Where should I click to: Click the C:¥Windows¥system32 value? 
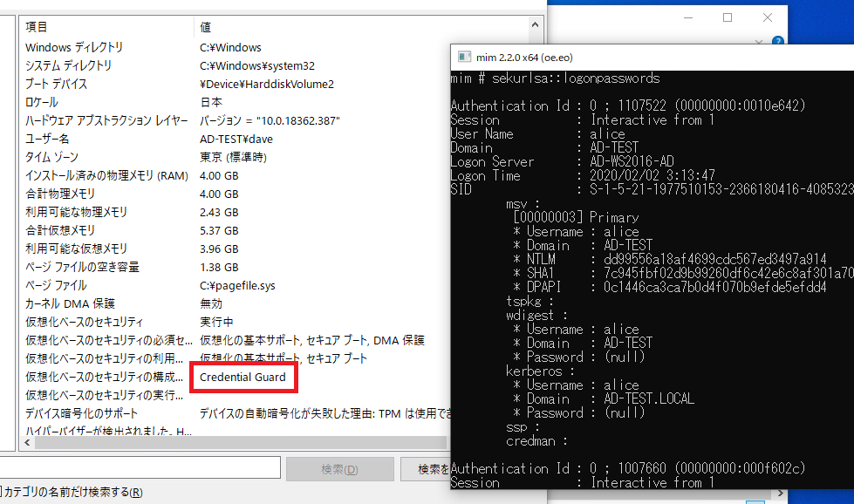point(257,66)
